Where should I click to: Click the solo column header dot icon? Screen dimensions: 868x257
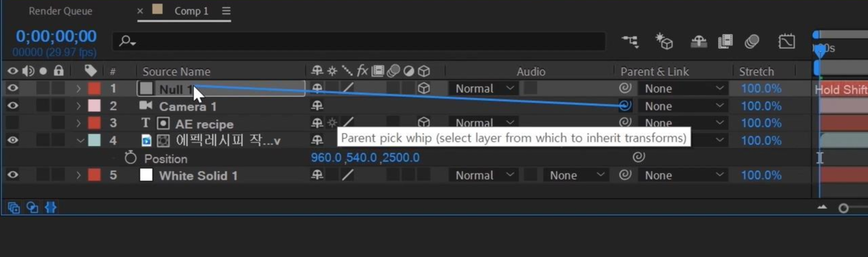click(x=43, y=71)
